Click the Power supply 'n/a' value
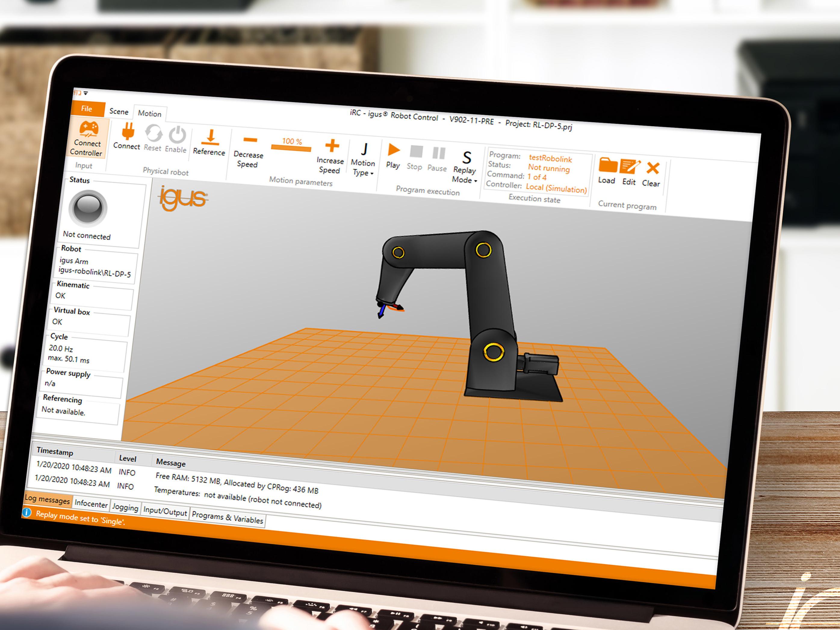 pos(50,383)
